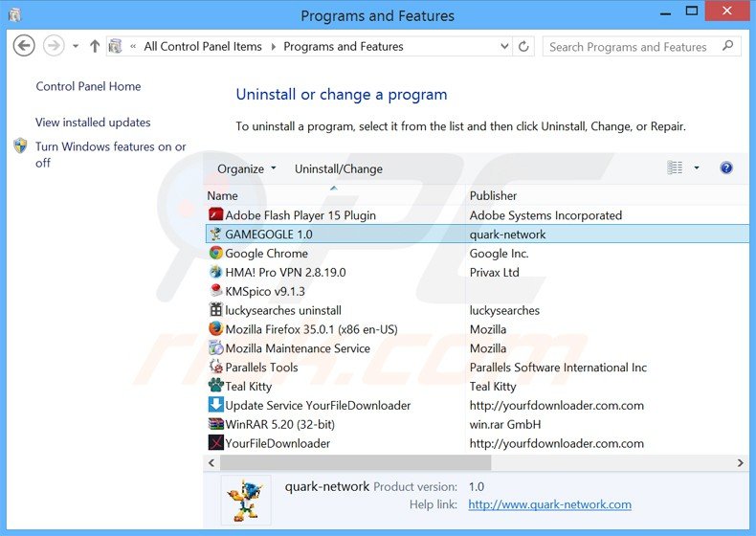Select the Google Chrome entry
756x536 pixels.
[x=266, y=254]
